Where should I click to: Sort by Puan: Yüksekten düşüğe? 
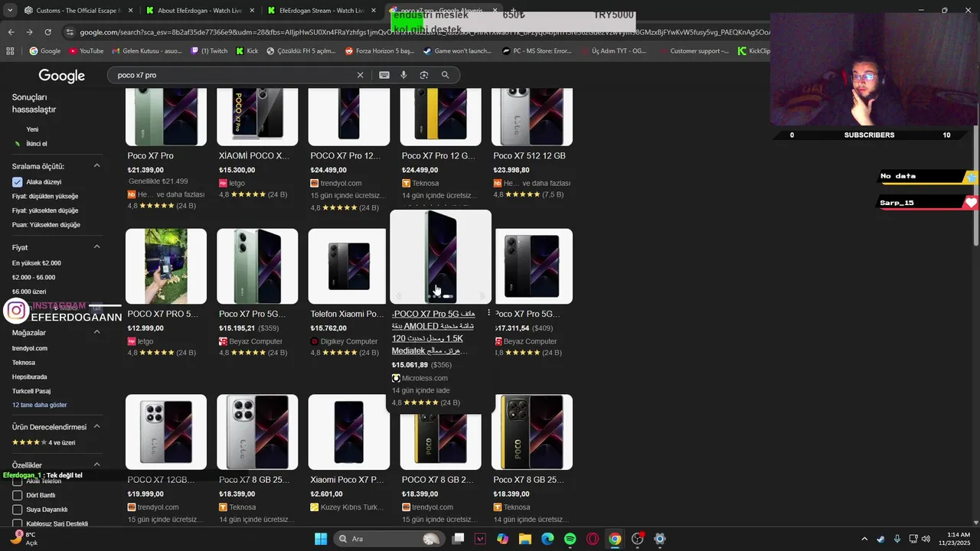click(x=46, y=225)
